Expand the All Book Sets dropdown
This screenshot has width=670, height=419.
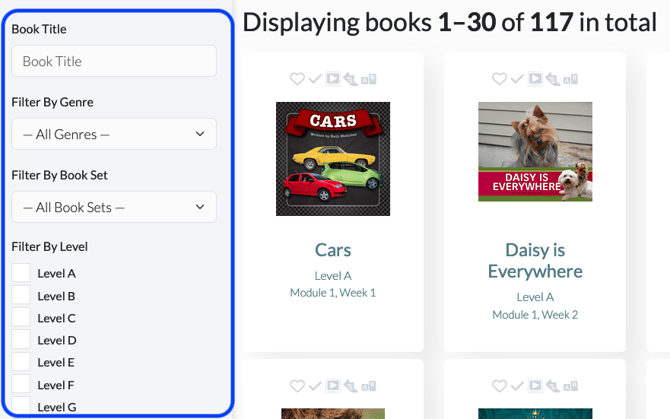tap(114, 207)
